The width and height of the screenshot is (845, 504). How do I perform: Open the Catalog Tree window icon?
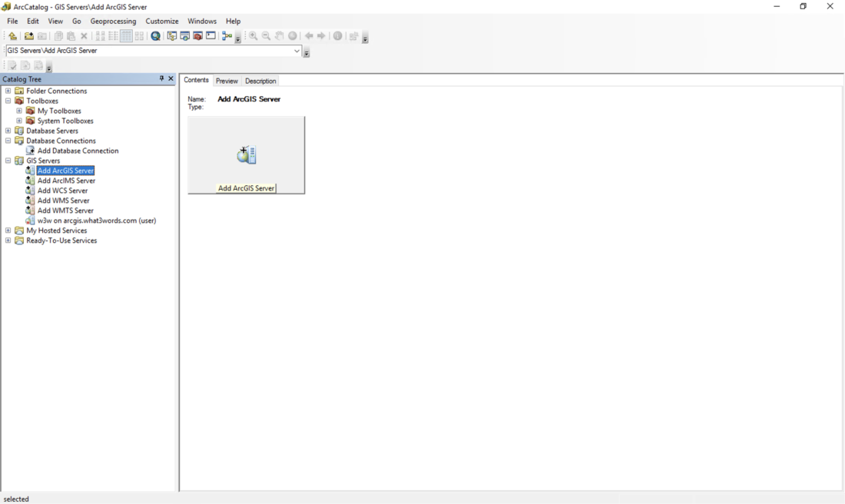coord(172,36)
